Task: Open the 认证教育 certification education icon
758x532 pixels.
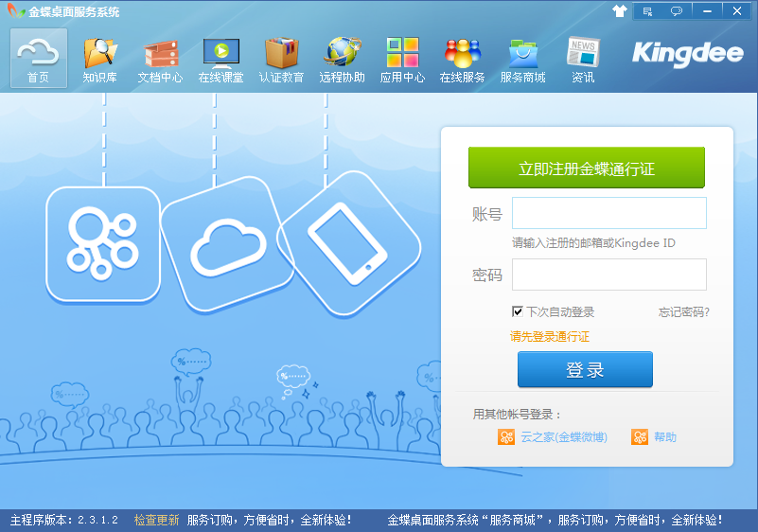Action: 281,60
